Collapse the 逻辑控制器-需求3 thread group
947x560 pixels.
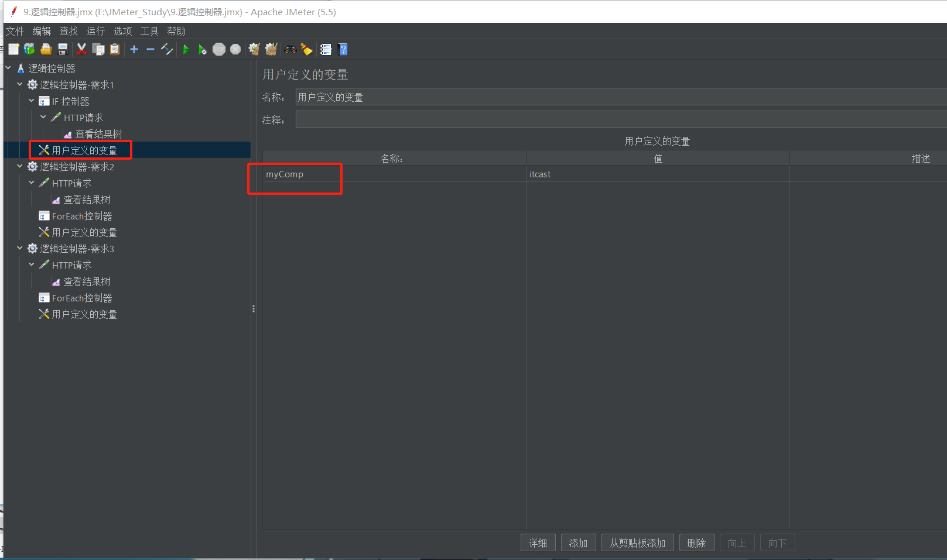pos(20,248)
